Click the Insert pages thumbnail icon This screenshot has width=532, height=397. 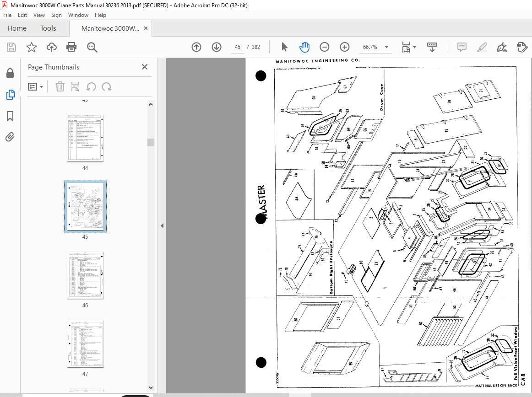point(76,87)
